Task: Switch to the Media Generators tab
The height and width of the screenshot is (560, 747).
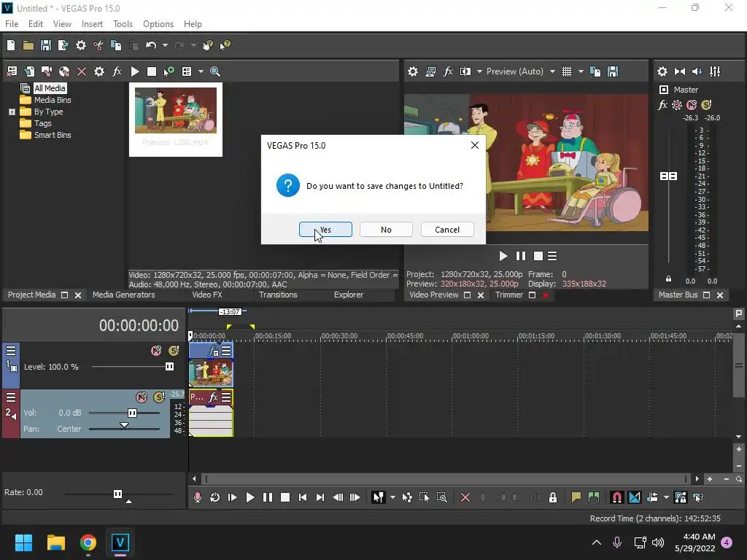Action: pyautogui.click(x=124, y=295)
